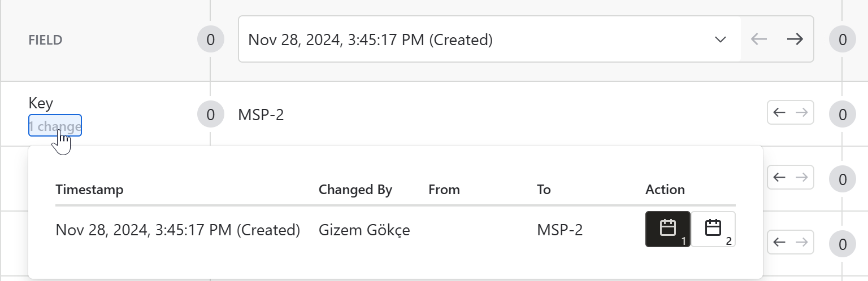
Task: Select the Created timestamp entry in the change history row
Action: point(177,230)
